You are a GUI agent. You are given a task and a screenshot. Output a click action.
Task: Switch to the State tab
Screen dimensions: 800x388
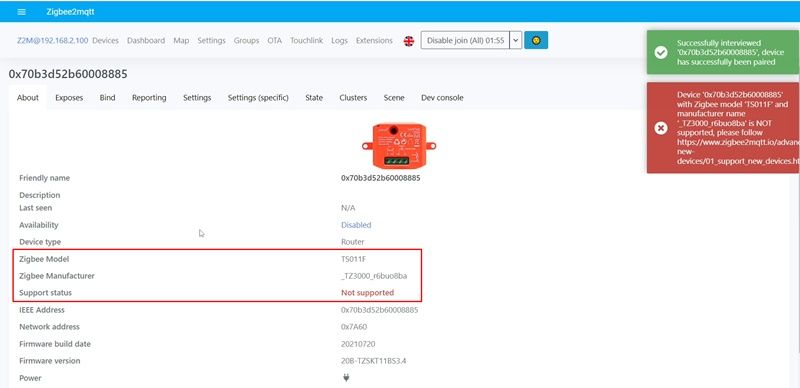click(314, 98)
